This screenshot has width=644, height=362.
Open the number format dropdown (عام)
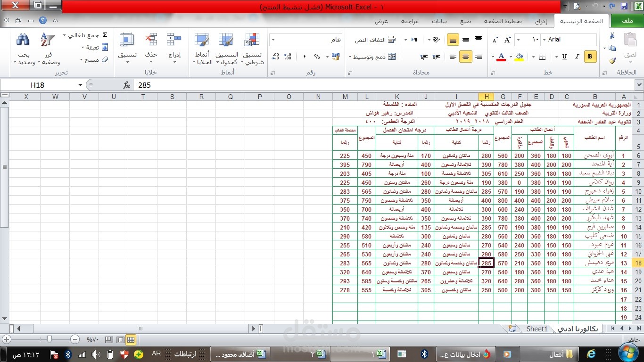pos(273,40)
